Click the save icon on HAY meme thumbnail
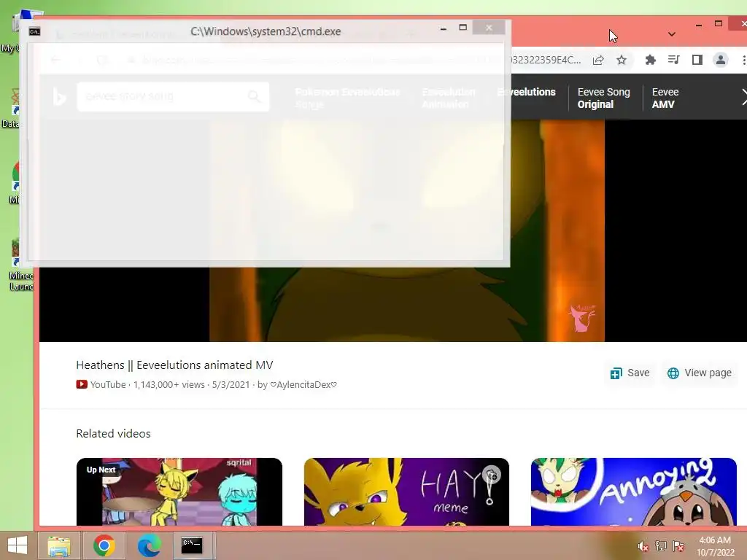 click(x=492, y=475)
